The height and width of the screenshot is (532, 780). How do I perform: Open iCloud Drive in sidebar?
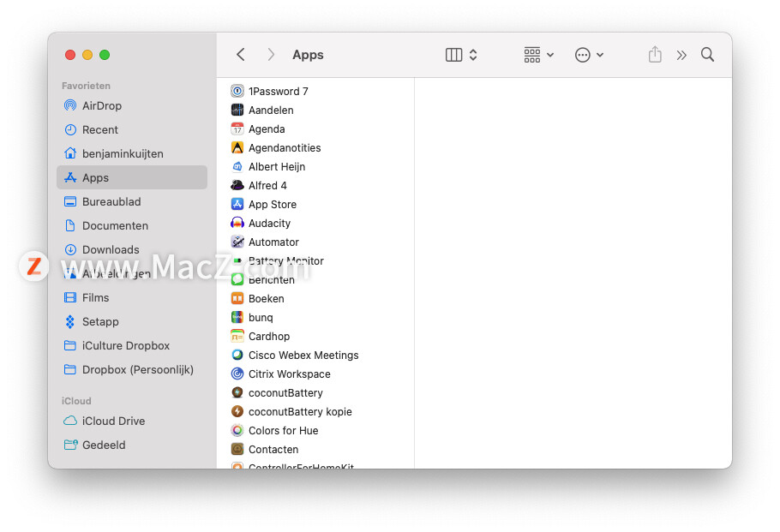132,421
